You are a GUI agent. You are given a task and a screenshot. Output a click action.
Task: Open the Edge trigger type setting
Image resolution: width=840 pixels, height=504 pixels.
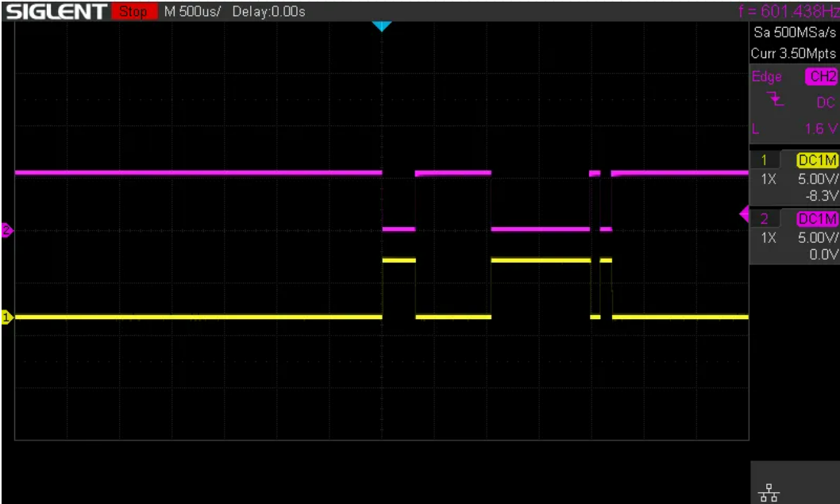[767, 77]
